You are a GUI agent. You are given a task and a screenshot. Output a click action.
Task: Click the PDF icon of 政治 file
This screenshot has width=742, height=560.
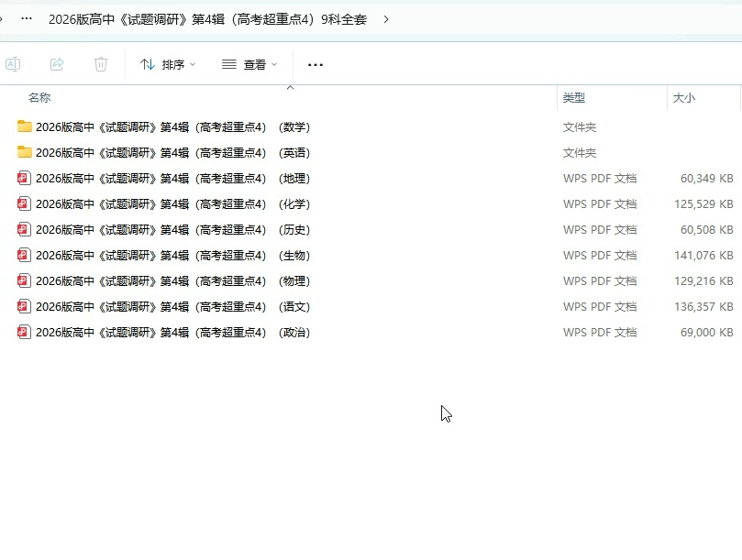pyautogui.click(x=25, y=332)
